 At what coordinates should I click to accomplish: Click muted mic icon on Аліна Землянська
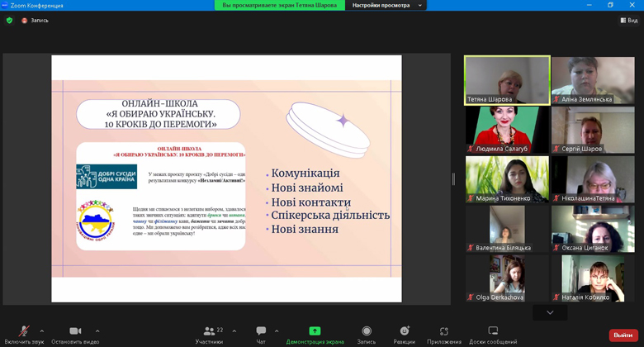coord(556,99)
